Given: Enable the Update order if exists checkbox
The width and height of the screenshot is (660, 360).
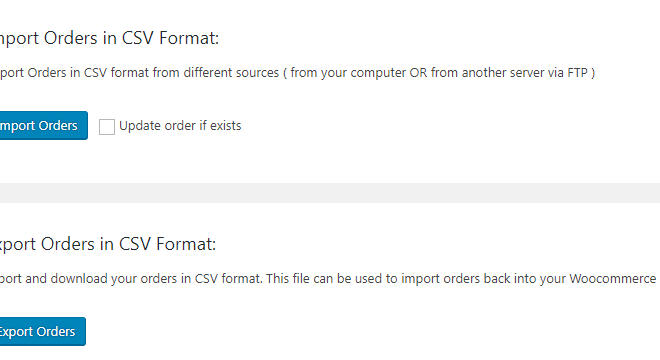Looking at the screenshot, I should (x=107, y=127).
